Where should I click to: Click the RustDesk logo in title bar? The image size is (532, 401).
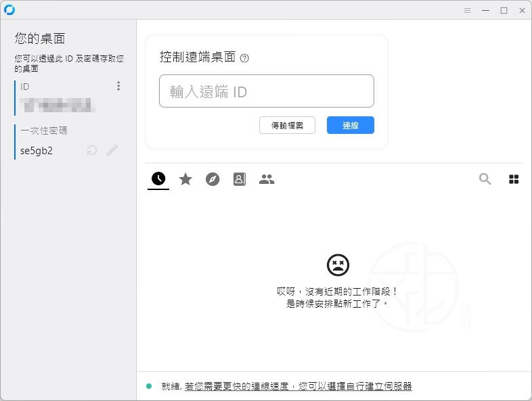[x=9, y=9]
